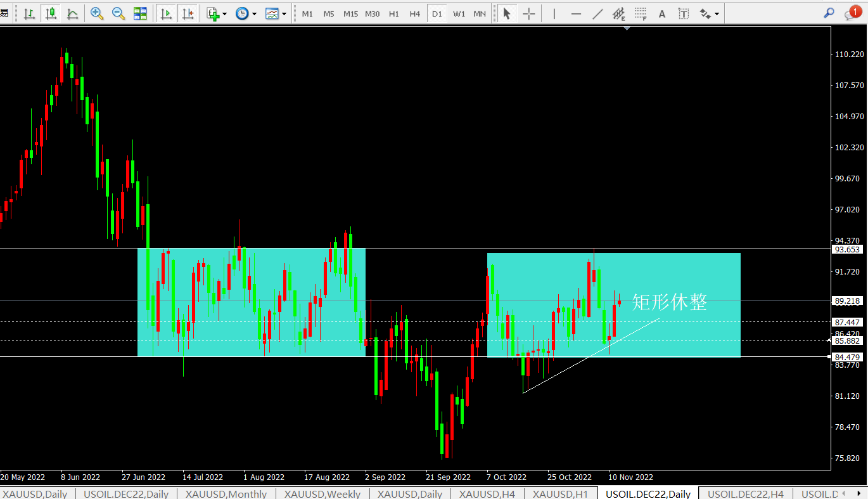Viewport: 868px width, 499px height.
Task: Open the chat notification bubble icon
Action: pyautogui.click(x=852, y=13)
